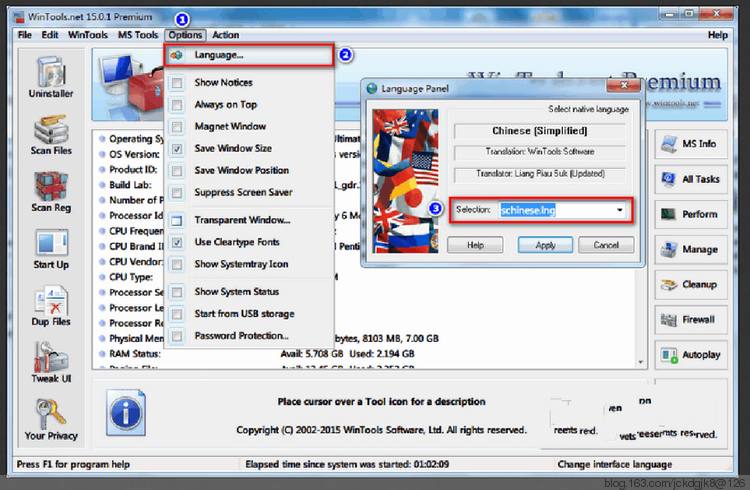Open the Manage tool
The image size is (750, 490).
(691, 249)
